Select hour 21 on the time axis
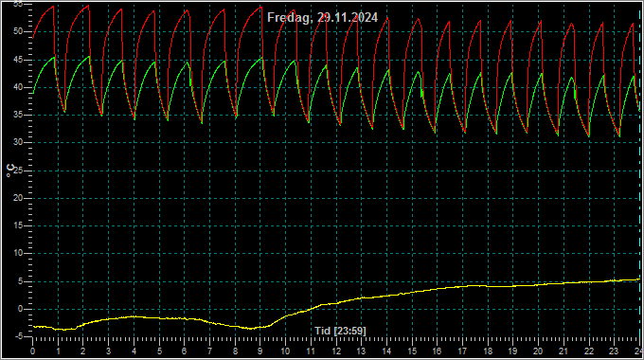The image size is (644, 360). [563, 351]
